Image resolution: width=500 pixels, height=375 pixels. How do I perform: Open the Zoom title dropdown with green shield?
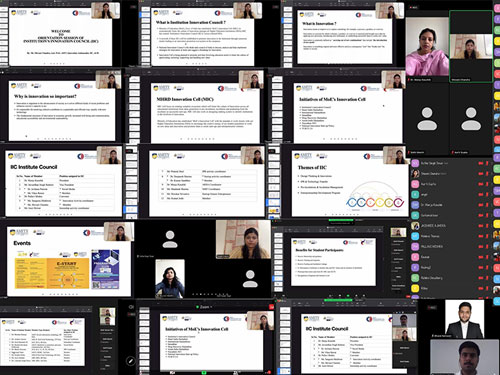[x=204, y=307]
